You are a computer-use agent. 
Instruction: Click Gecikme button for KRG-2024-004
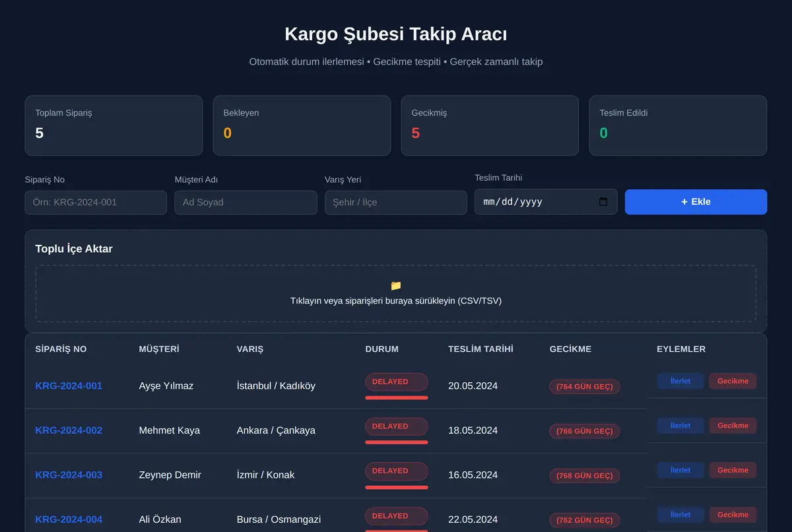[x=733, y=515]
